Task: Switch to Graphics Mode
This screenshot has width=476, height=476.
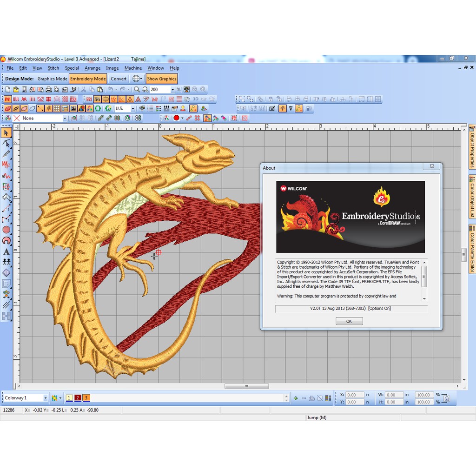Action: [x=52, y=79]
